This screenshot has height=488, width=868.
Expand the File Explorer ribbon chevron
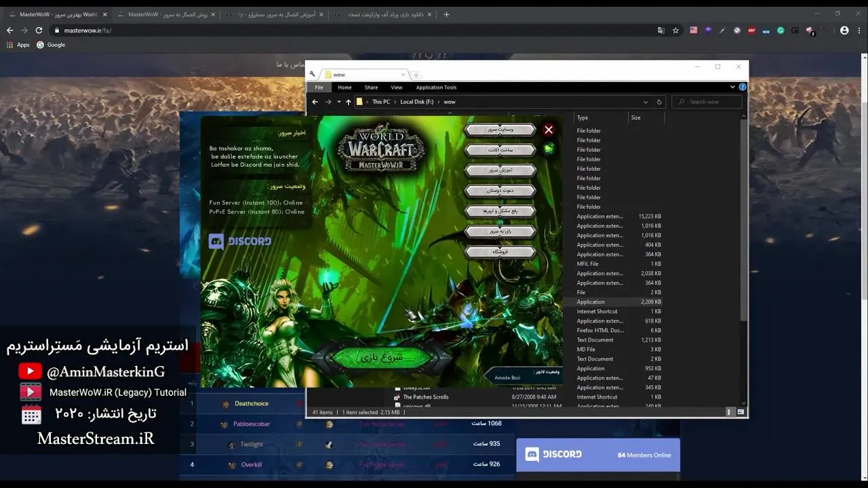tap(732, 87)
